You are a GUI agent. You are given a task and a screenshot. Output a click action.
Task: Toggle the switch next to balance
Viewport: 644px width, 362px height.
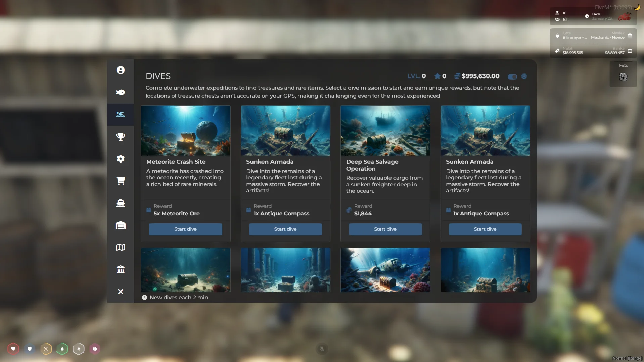click(x=512, y=76)
